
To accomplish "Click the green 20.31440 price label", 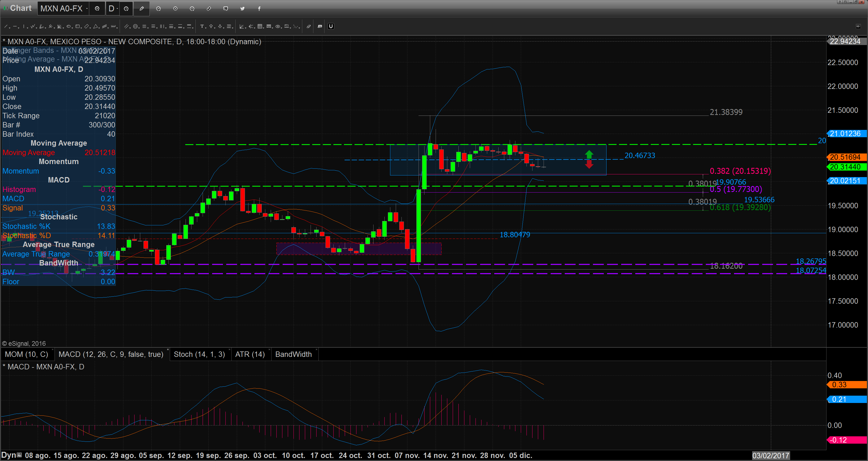I will tap(847, 167).
